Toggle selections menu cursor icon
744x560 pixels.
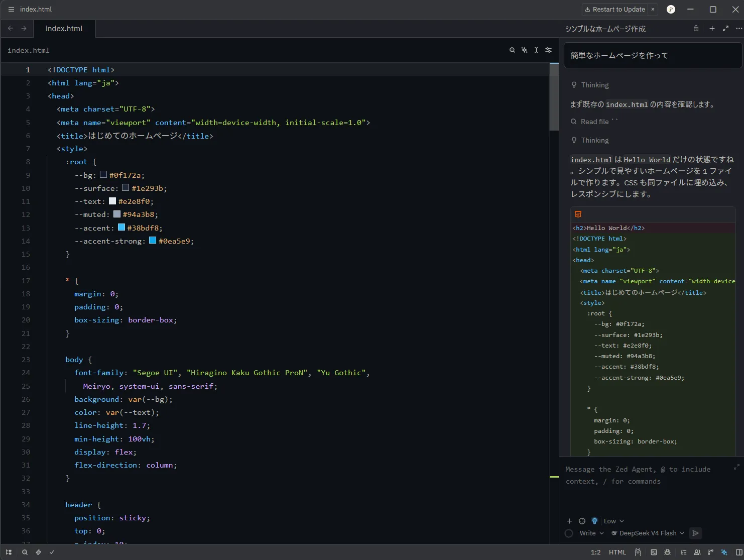click(x=536, y=50)
